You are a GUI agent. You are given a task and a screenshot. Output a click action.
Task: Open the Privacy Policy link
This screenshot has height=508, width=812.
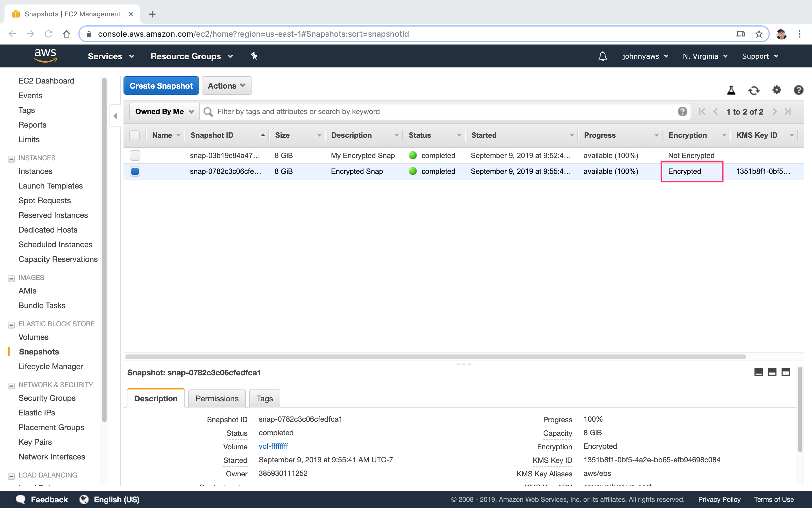(719, 499)
